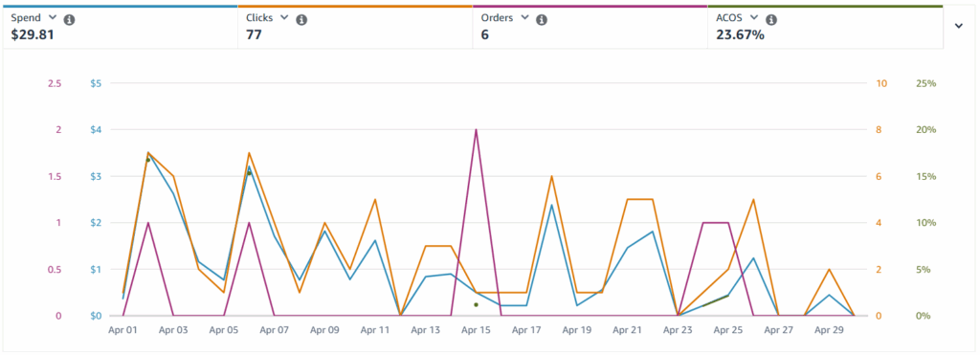
Task: Click the Apr 01 x-axis label
Action: pyautogui.click(x=123, y=329)
